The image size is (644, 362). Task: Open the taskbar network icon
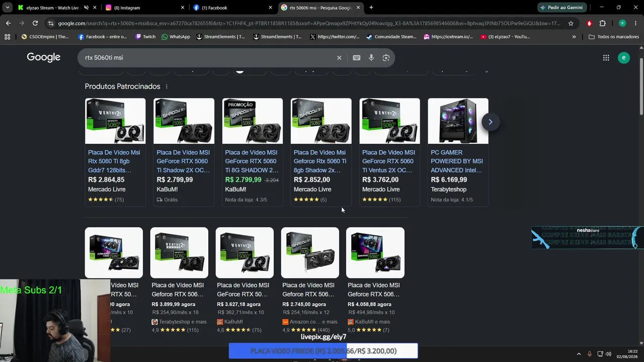tap(599, 354)
